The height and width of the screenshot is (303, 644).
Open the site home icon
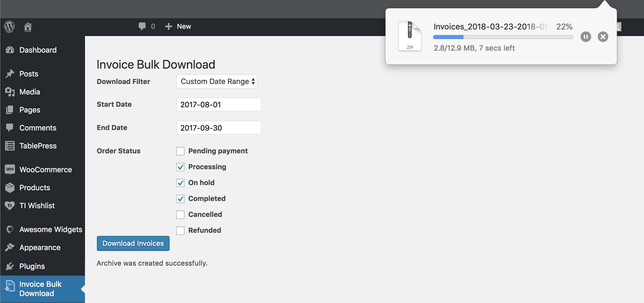[28, 27]
